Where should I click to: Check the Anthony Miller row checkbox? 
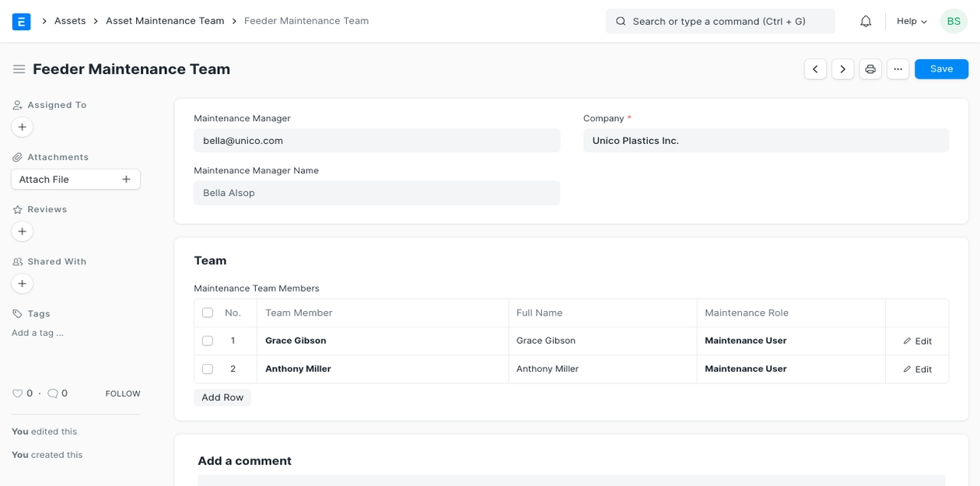pyautogui.click(x=208, y=369)
